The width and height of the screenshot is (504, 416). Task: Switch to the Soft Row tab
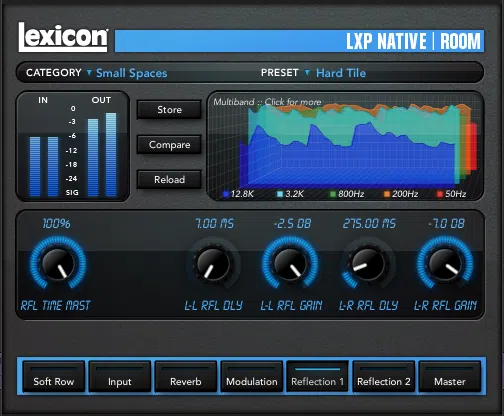click(54, 376)
